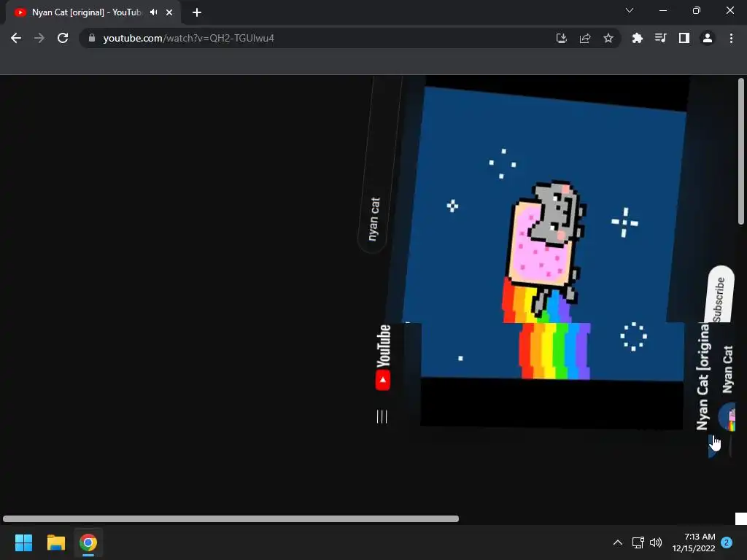Open a new browser tab

197,12
